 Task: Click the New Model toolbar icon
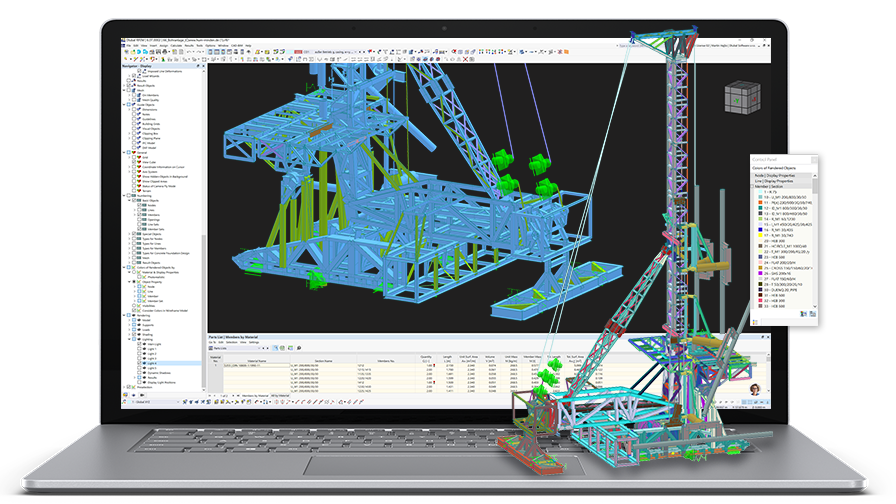click(x=126, y=52)
